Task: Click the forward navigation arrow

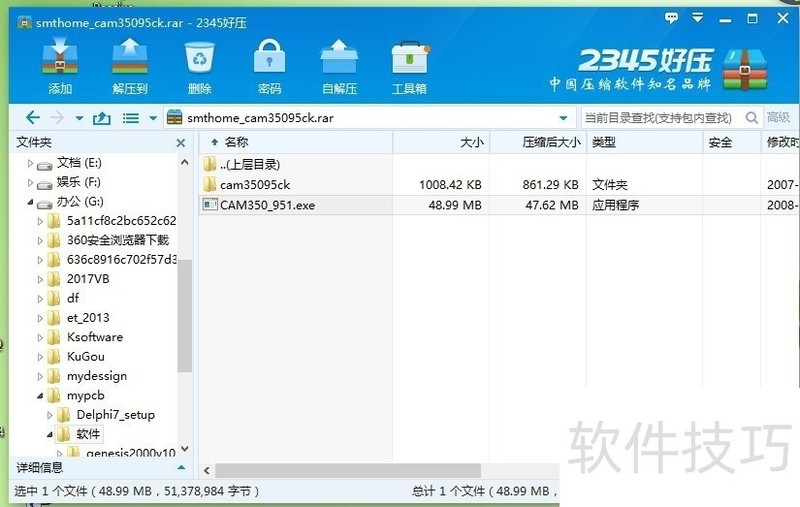Action: (x=57, y=118)
